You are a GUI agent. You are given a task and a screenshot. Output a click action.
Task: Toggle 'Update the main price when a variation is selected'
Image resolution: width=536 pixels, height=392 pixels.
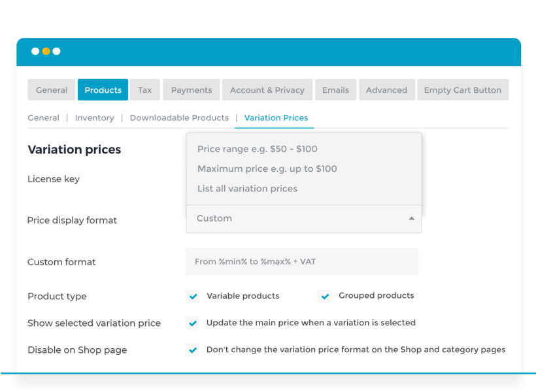192,323
